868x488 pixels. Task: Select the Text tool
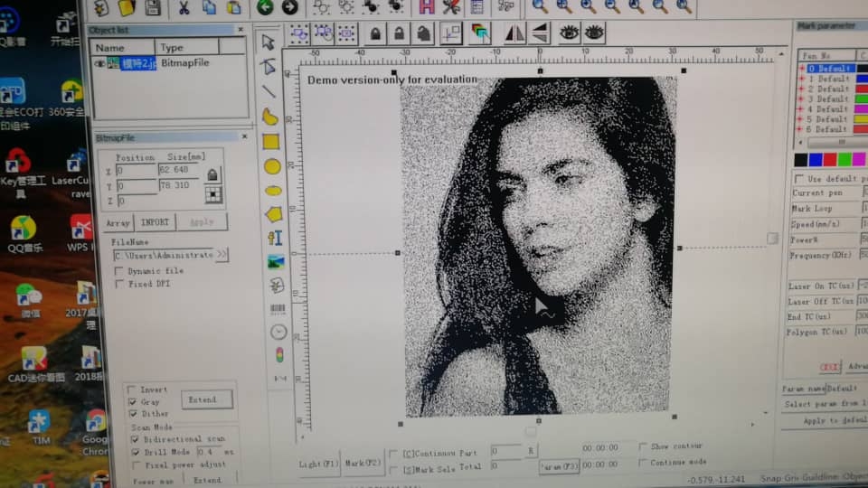click(275, 238)
